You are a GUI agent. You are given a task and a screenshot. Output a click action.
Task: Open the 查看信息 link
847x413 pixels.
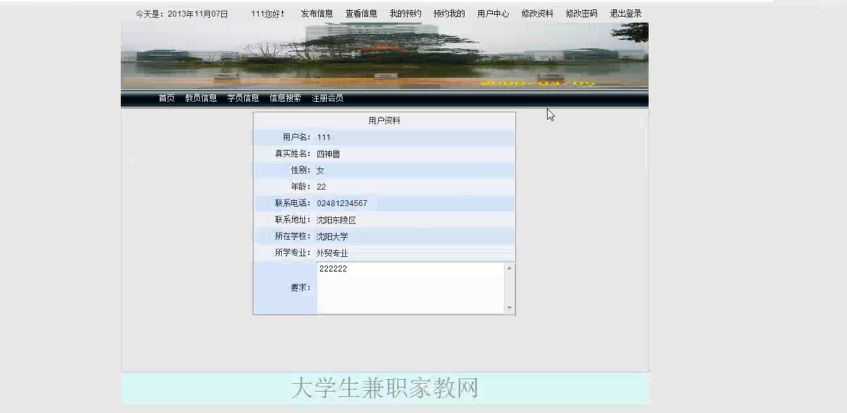click(361, 13)
